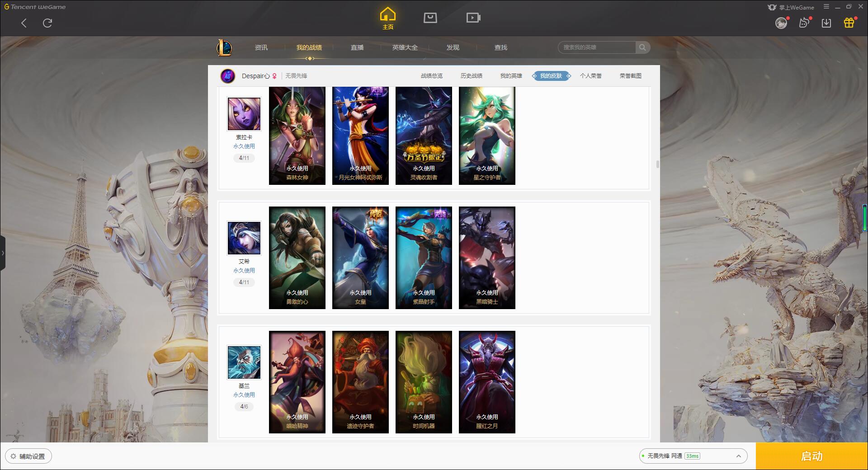Switch to 我的英雄 subtab

tap(511, 76)
